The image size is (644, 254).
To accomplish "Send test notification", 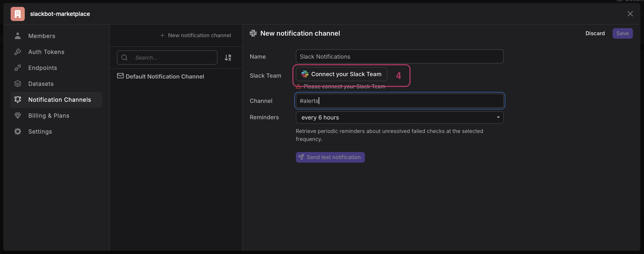I will (x=330, y=157).
